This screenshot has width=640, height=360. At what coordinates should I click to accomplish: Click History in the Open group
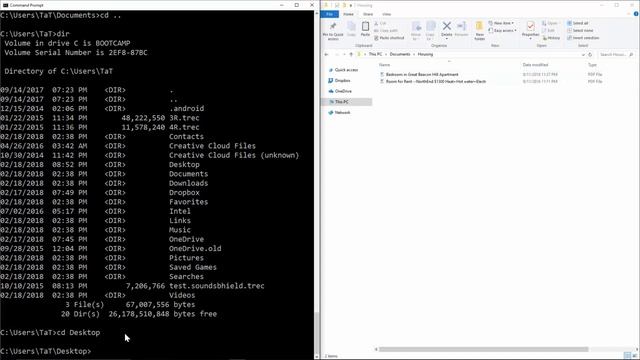[x=551, y=38]
